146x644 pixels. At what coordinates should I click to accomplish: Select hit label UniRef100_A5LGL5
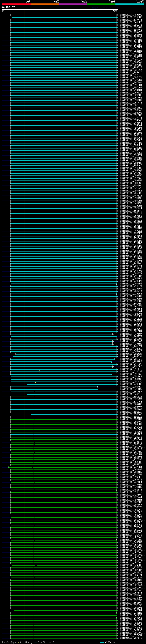pyautogui.click(x=131, y=366)
